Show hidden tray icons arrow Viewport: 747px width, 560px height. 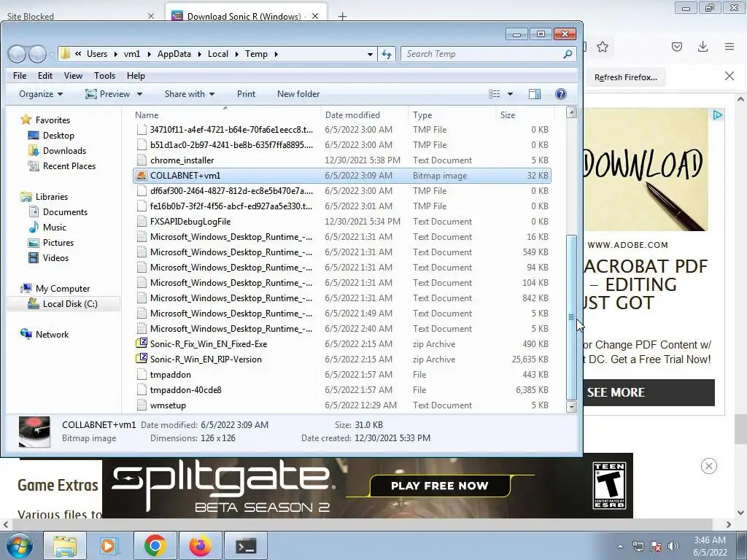(620, 546)
